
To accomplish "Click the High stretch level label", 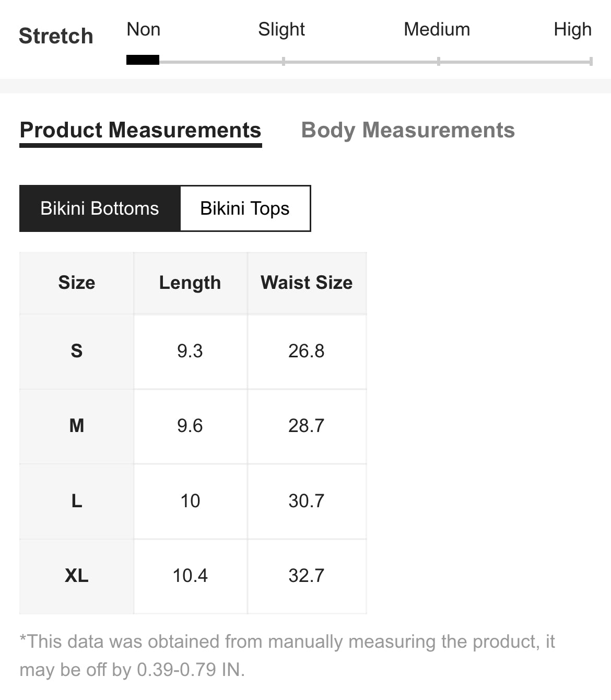I will (572, 29).
